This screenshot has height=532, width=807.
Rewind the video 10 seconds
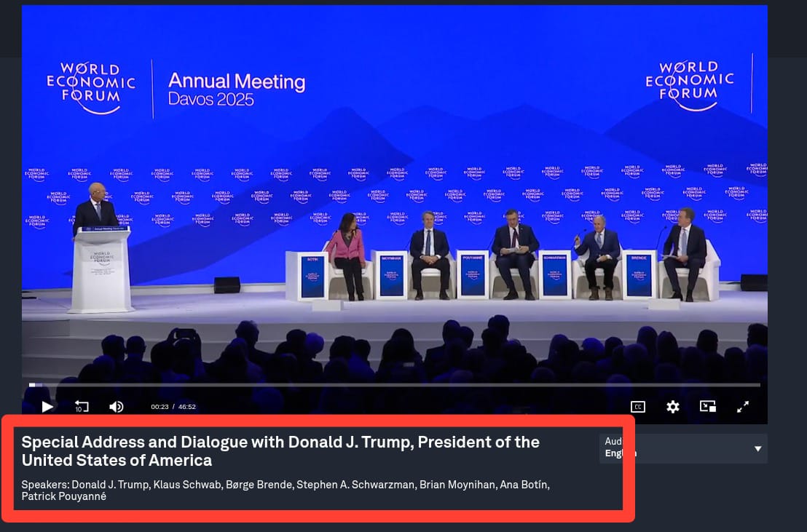pyautogui.click(x=82, y=407)
